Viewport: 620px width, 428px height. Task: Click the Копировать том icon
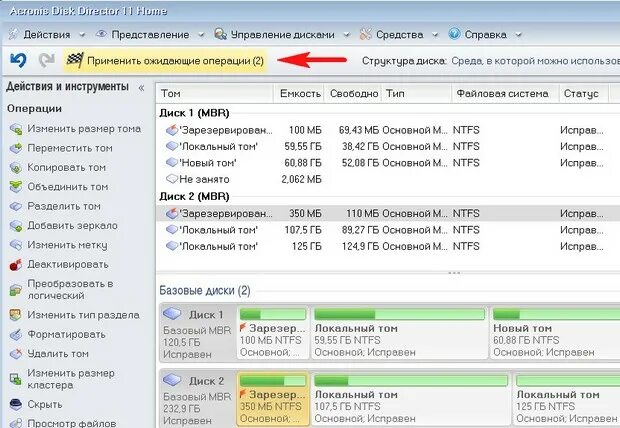(16, 168)
